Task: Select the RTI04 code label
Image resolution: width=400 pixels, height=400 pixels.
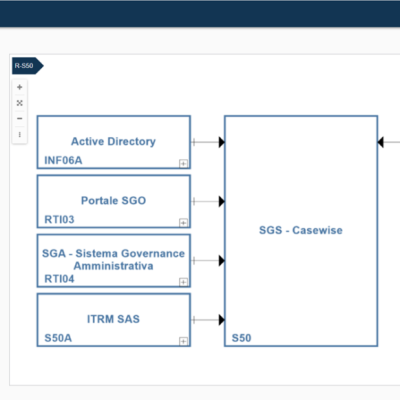Action: tap(59, 279)
